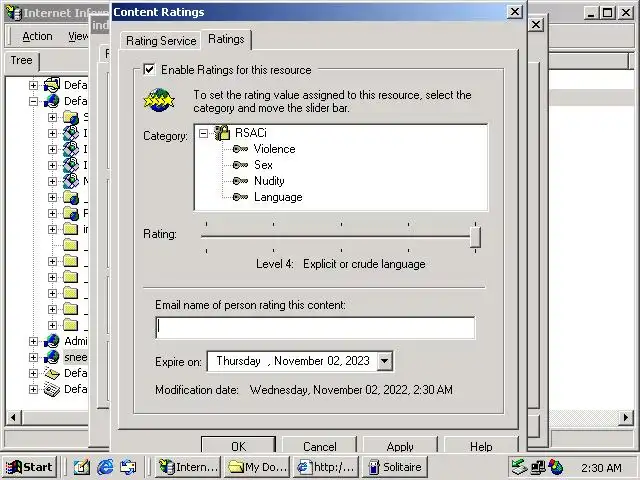The height and width of the screenshot is (480, 640).
Task: Expand the Admi web site node
Action: (x=33, y=341)
